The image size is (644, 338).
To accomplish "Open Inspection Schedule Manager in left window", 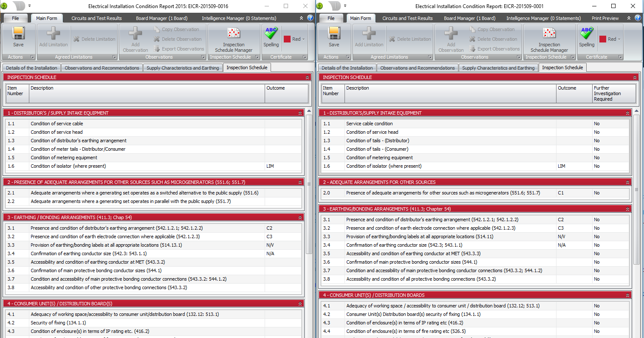I will coord(233,39).
